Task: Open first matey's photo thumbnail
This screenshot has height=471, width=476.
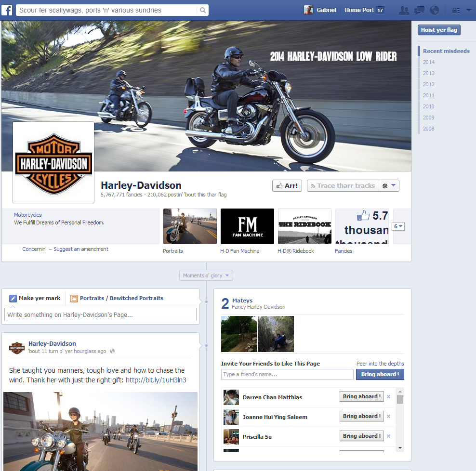Action: pos(239,334)
